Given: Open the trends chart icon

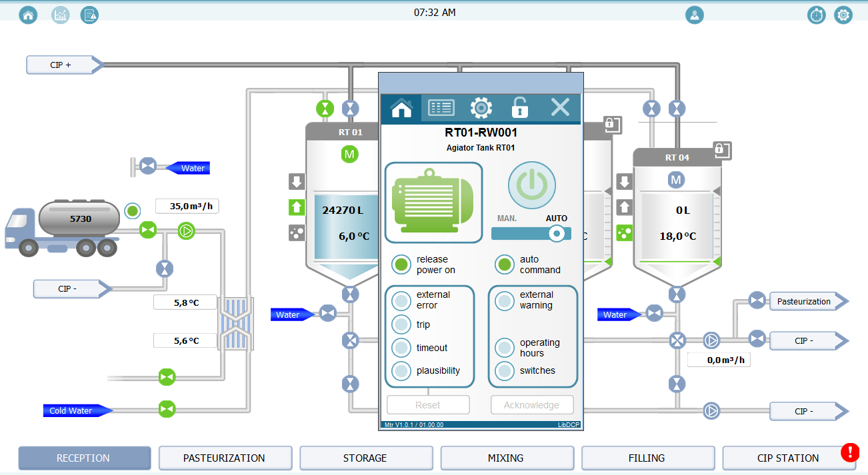Looking at the screenshot, I should [x=61, y=15].
